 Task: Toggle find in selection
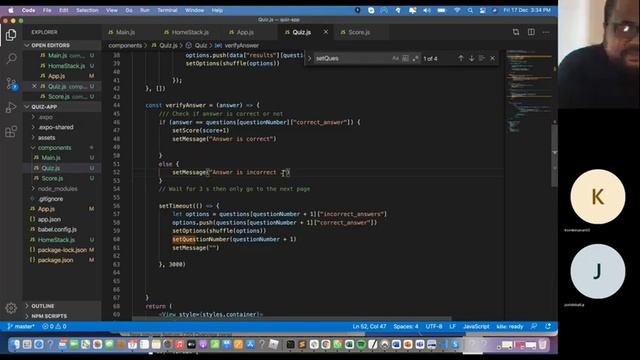[482, 58]
